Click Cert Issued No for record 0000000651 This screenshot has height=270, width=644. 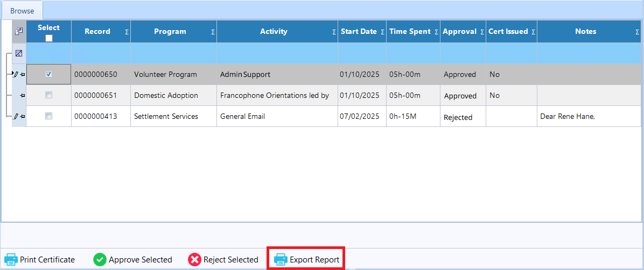[512, 96]
